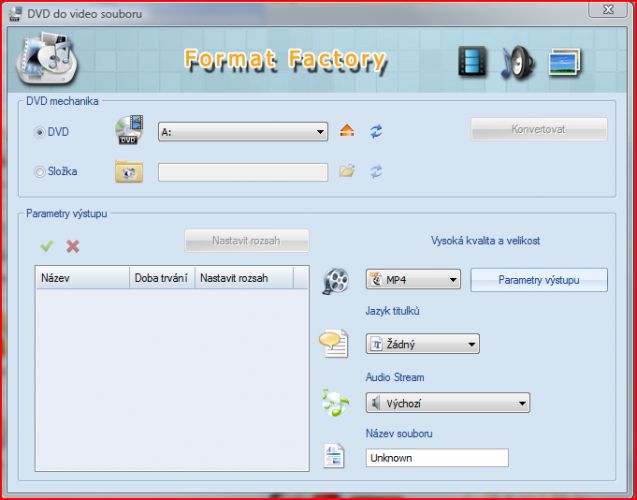
Task: Click the audio speaker icon in the banner
Action: [518, 63]
